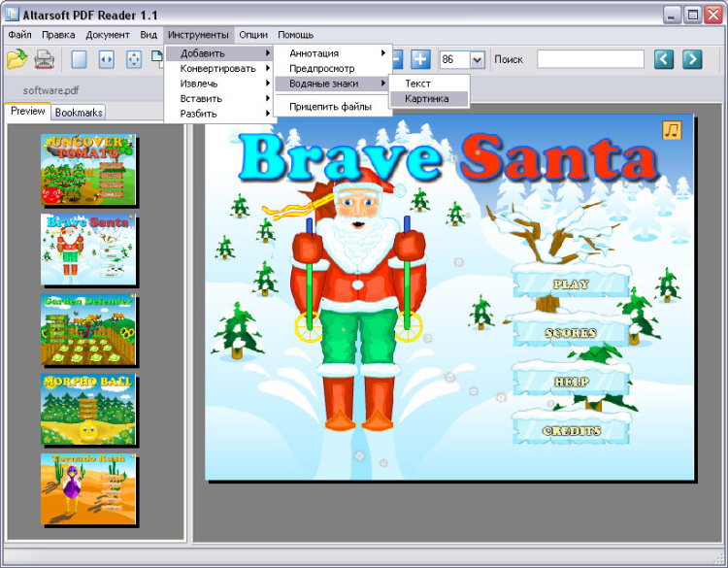Image resolution: width=728 pixels, height=568 pixels.
Task: Switch to the Preview tab
Action: click(x=28, y=112)
